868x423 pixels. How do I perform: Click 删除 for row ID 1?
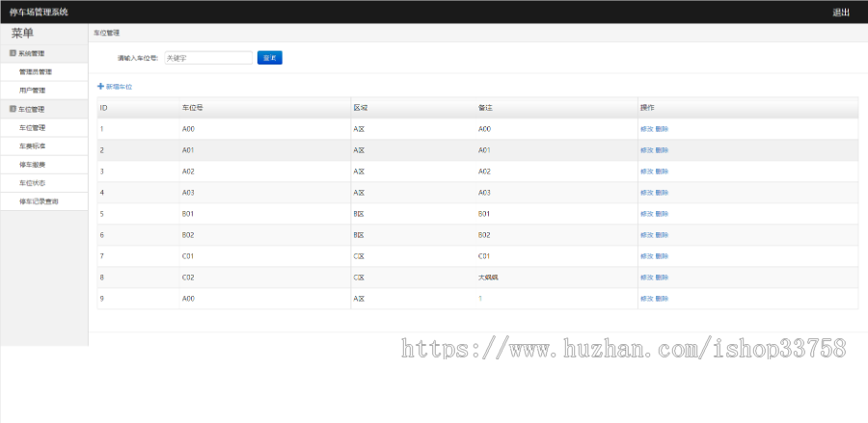662,129
